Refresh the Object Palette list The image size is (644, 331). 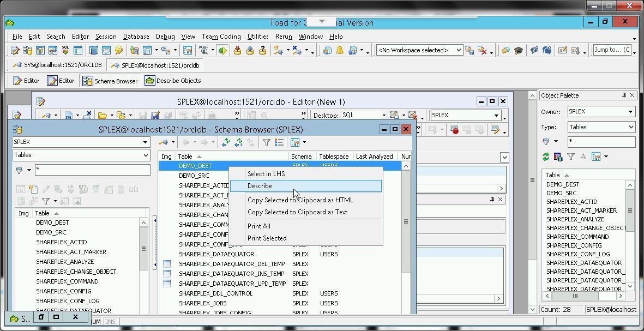click(x=546, y=157)
